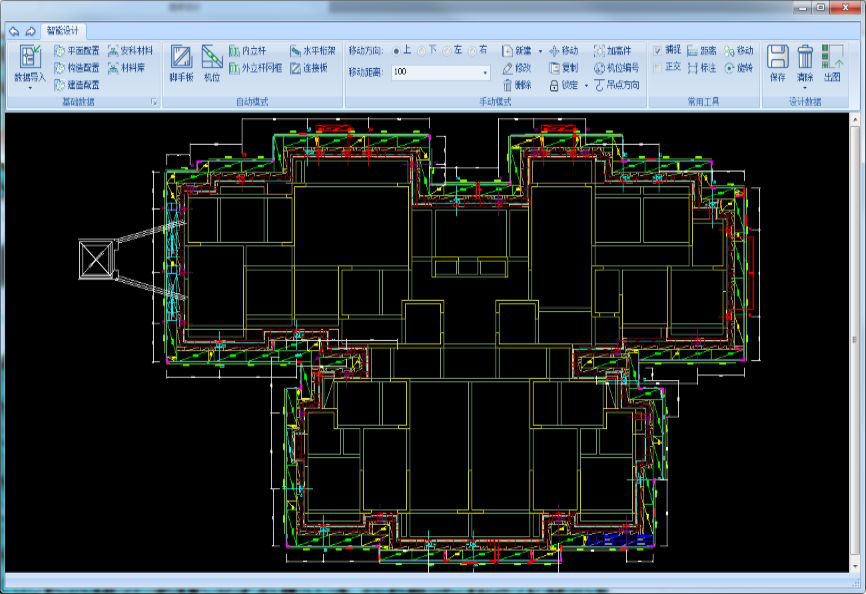Viewport: 866px width, 594px height.
Task: Click the 锁定 lock tool
Action: coord(563,85)
